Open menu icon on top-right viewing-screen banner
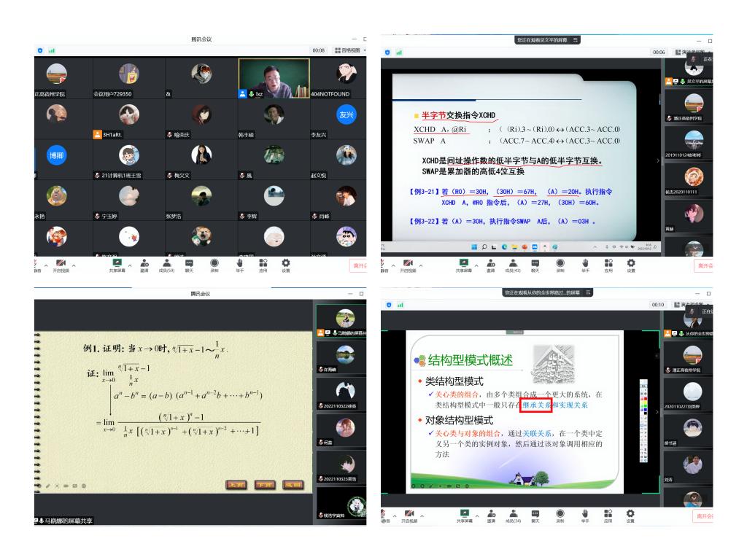 (575, 39)
